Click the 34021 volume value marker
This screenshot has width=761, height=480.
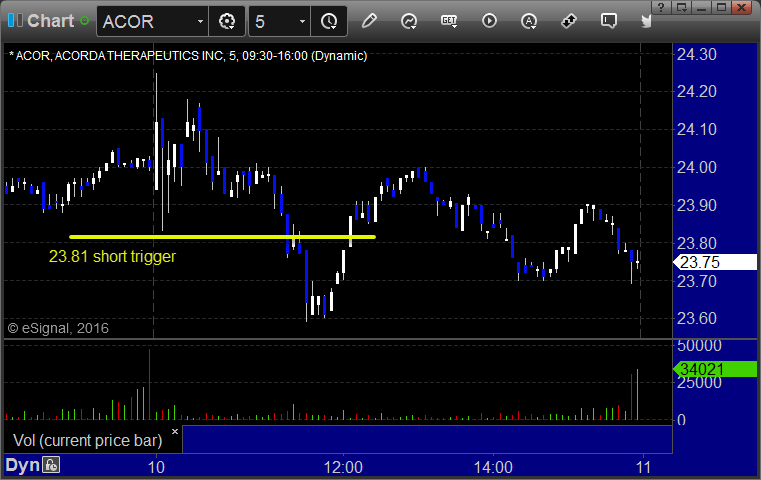[x=715, y=369]
